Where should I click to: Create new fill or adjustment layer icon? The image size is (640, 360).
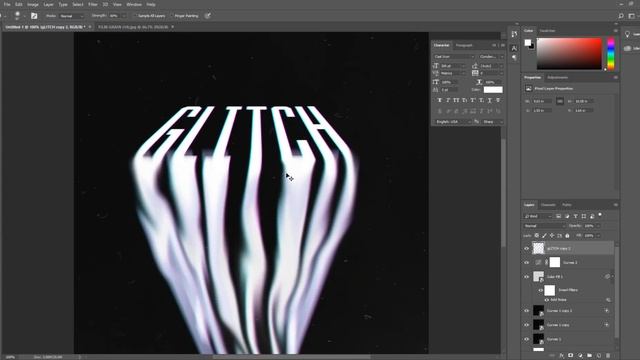580,356
